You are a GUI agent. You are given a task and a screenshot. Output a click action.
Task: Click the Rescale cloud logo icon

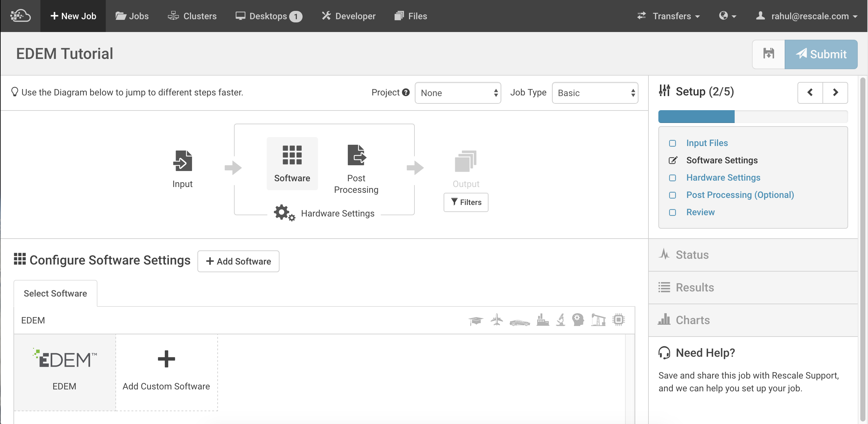click(x=20, y=15)
